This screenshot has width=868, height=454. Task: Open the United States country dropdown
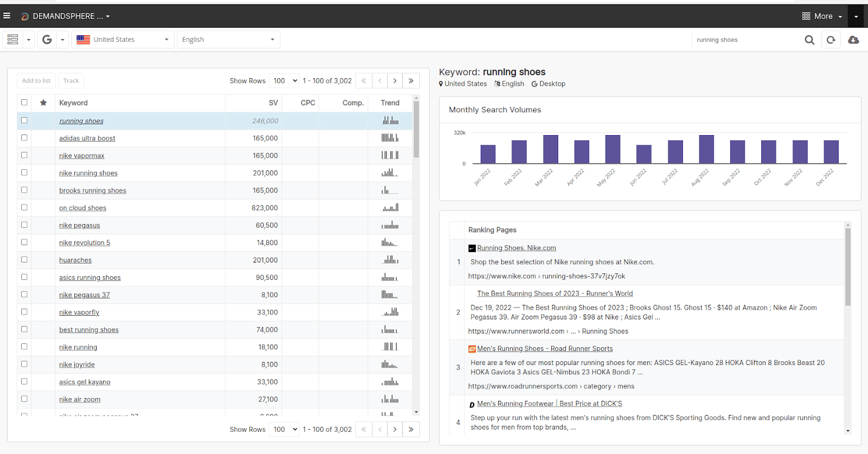(122, 40)
